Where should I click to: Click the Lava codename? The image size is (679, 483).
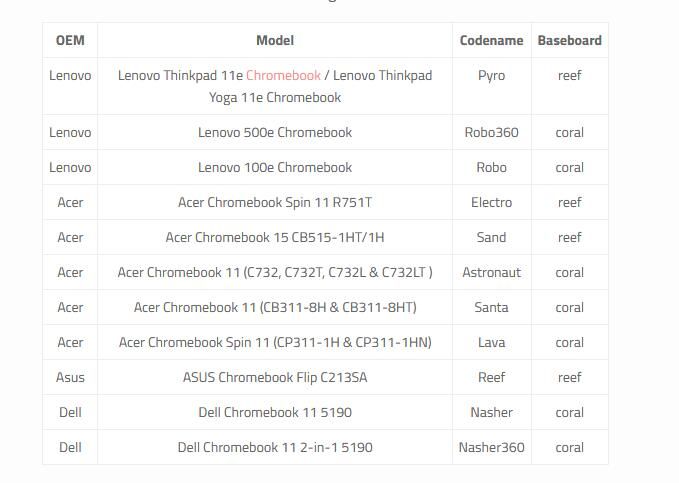(491, 342)
